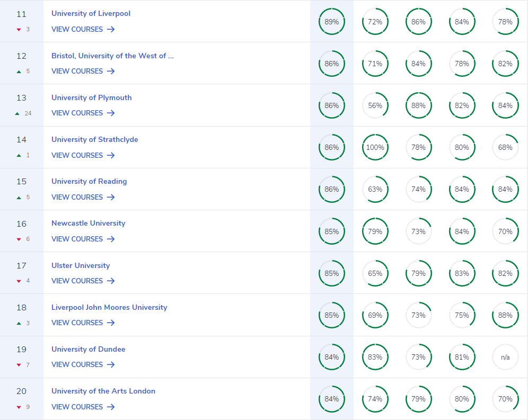Open the Ulster University page
The width and height of the screenshot is (528, 420).
point(81,265)
